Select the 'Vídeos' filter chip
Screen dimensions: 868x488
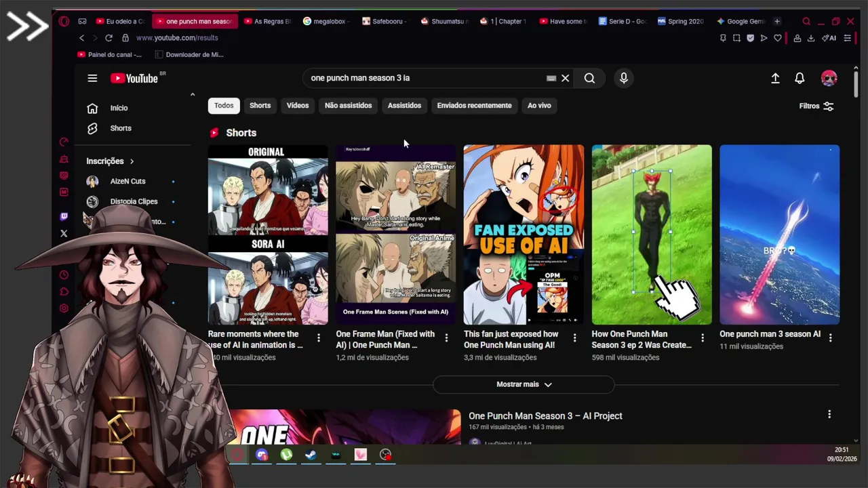(298, 105)
